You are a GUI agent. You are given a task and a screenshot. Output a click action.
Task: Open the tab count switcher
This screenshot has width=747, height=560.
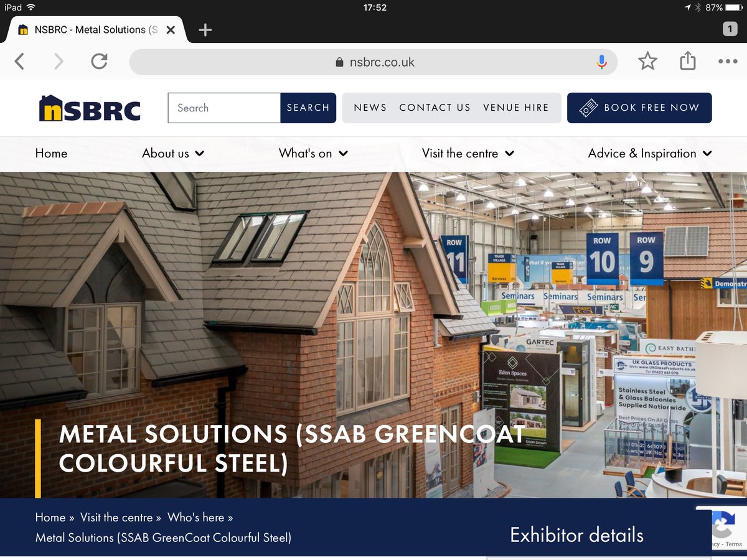[x=730, y=29]
